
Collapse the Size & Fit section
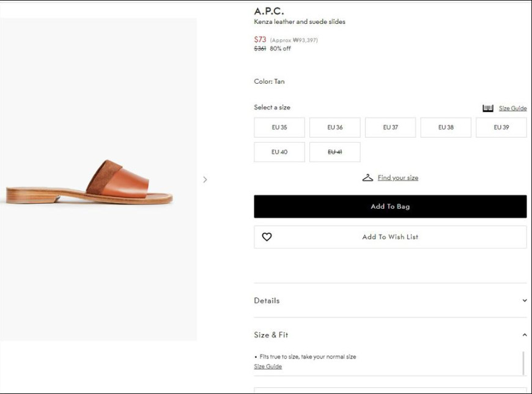pos(390,335)
